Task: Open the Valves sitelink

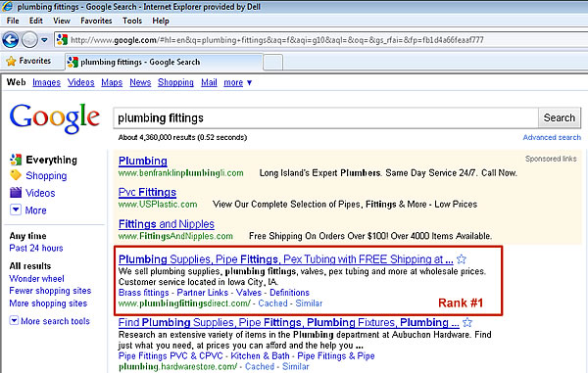Action: (249, 293)
